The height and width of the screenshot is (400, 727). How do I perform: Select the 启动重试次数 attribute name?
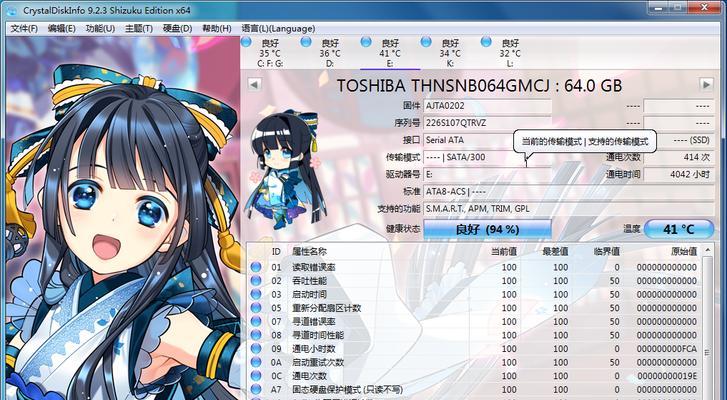click(318, 362)
